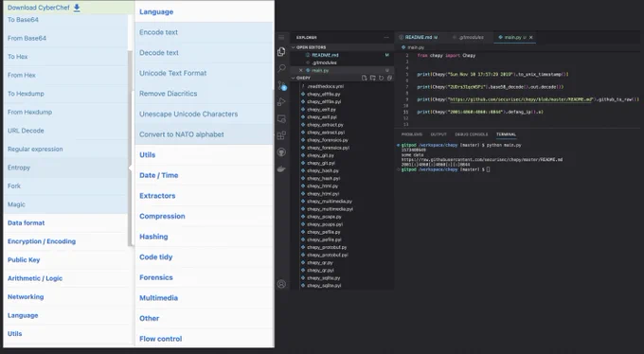Open the Explorer files icon in activity bar

[x=281, y=52]
